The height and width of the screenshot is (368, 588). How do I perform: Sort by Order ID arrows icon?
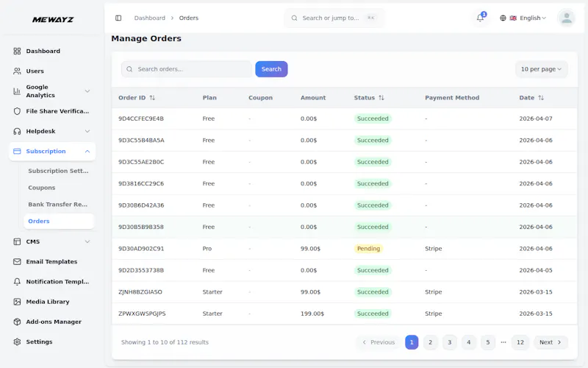(x=152, y=98)
